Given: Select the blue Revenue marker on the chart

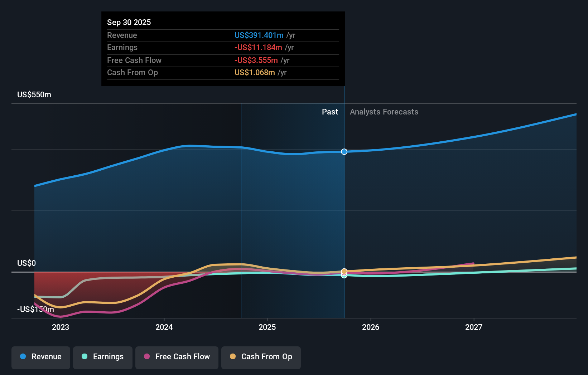Looking at the screenshot, I should pos(344,152).
